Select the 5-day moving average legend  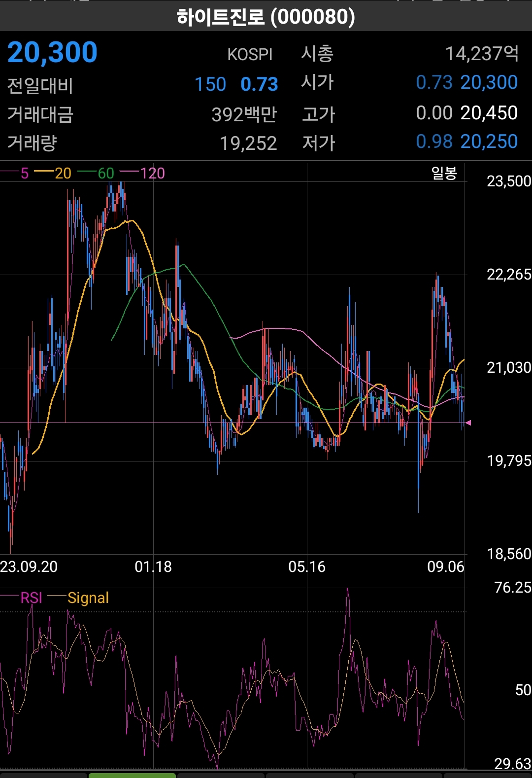coord(15,174)
